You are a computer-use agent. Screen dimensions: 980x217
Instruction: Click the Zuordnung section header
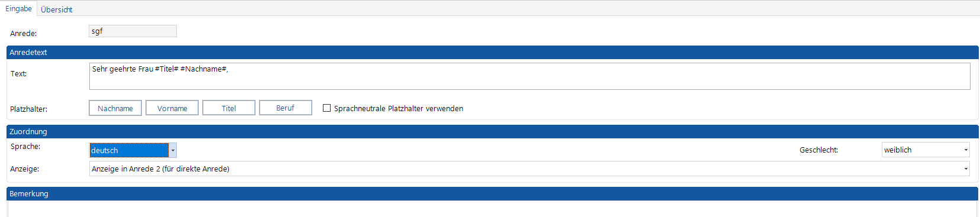(x=492, y=131)
